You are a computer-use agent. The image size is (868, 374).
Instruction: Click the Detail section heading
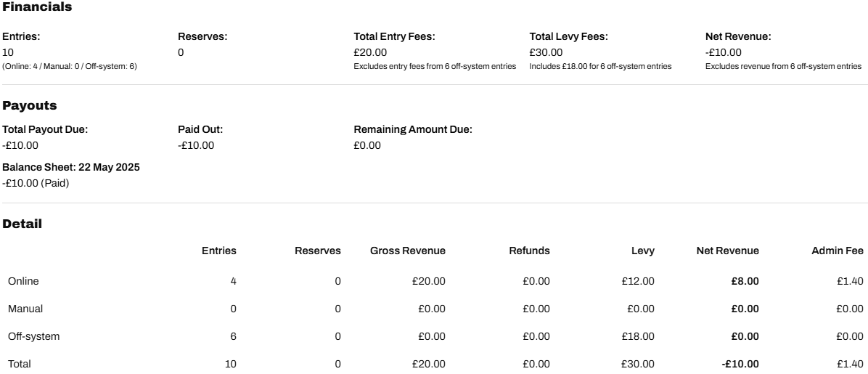[x=22, y=224]
